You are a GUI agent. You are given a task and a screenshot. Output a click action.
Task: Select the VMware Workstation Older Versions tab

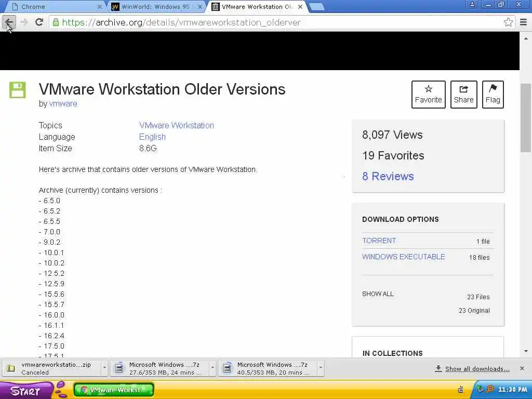click(256, 6)
